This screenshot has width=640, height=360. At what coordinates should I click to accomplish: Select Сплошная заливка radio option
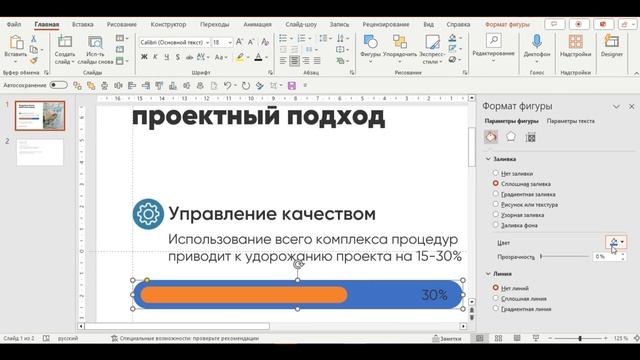496,184
